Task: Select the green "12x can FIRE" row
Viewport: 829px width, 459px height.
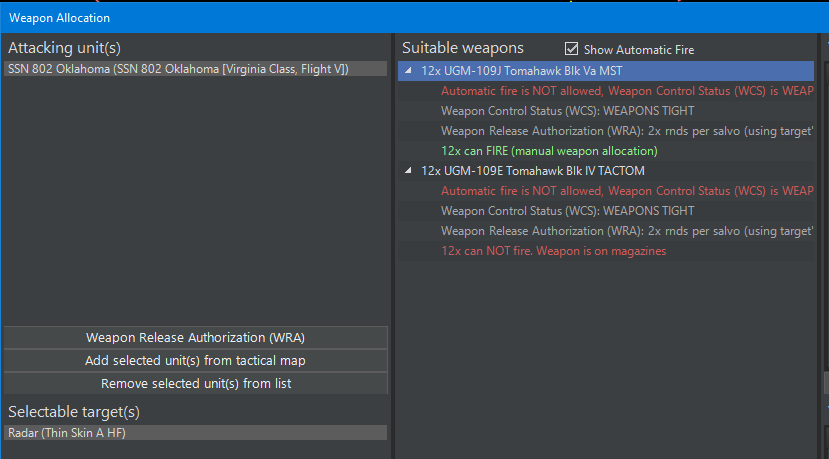Action: pos(549,151)
